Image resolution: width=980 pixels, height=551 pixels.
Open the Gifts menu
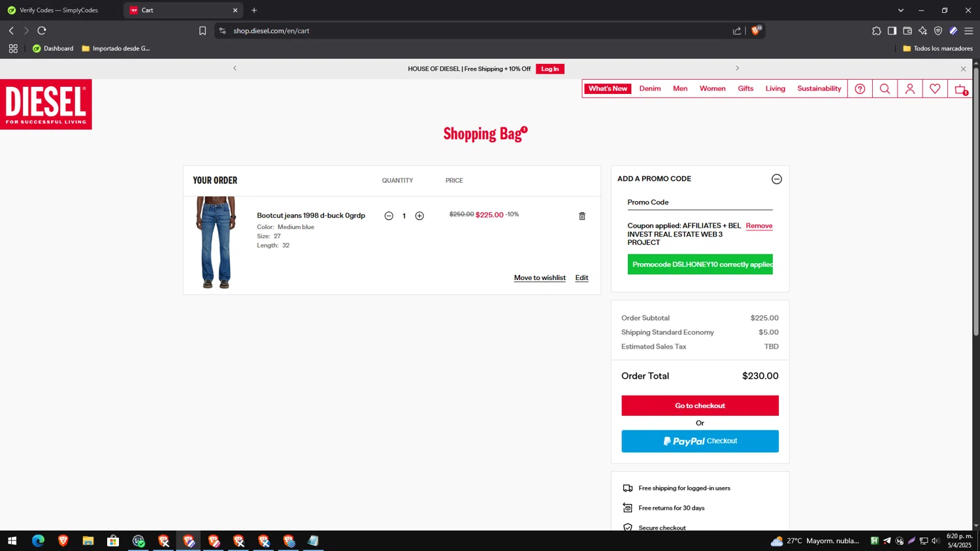(x=745, y=89)
